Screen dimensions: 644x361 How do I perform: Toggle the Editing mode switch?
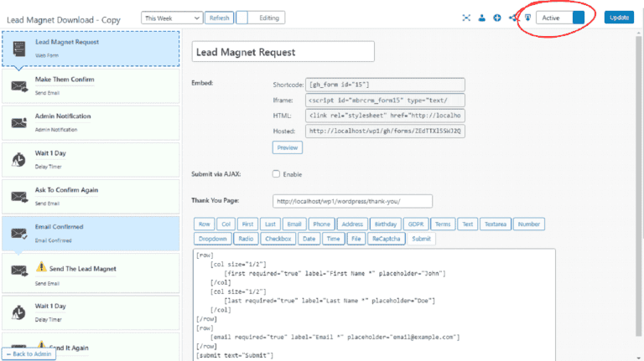click(x=261, y=18)
